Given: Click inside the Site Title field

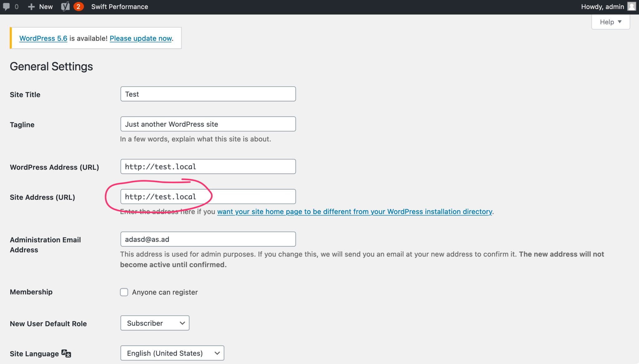Looking at the screenshot, I should point(207,94).
